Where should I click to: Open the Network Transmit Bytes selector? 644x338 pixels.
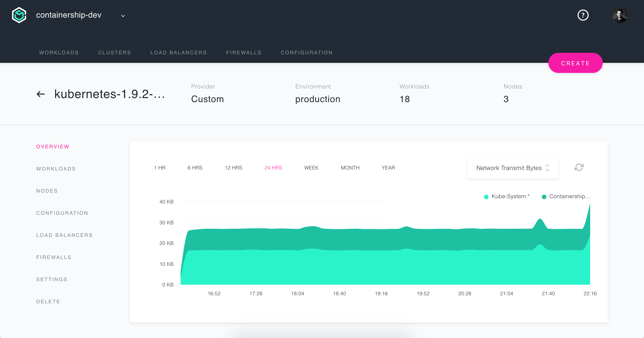point(509,168)
